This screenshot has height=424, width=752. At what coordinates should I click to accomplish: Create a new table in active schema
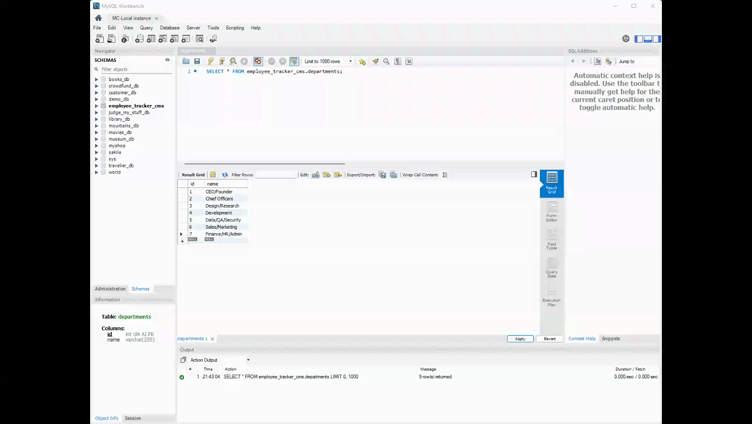point(151,39)
